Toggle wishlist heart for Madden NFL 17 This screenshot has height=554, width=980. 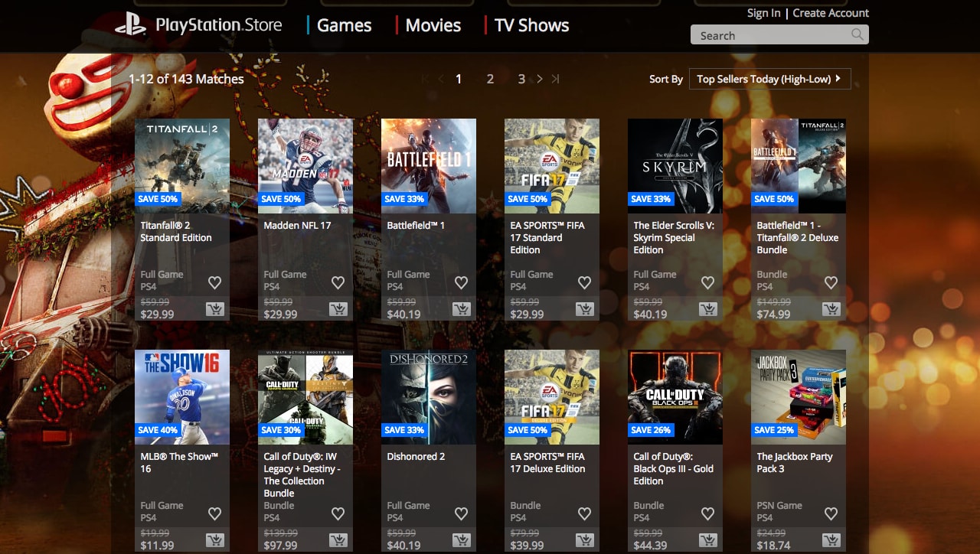point(338,282)
